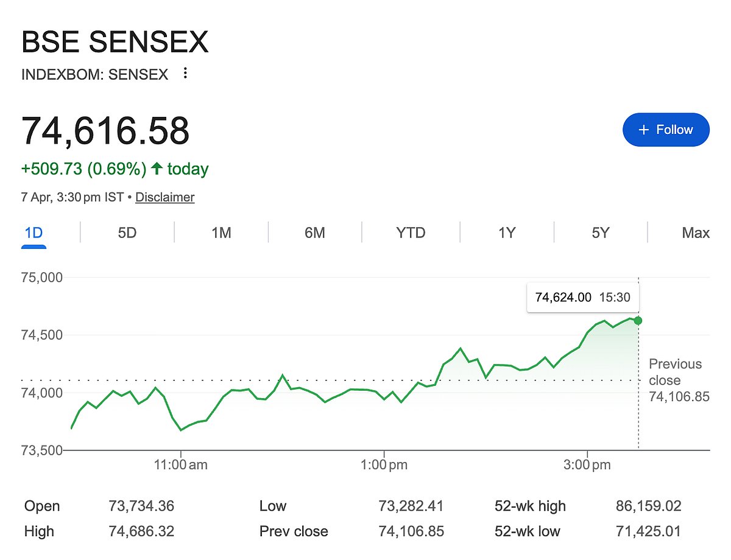Click the green dot at chart end
The height and width of the screenshot is (560, 731).
point(638,321)
